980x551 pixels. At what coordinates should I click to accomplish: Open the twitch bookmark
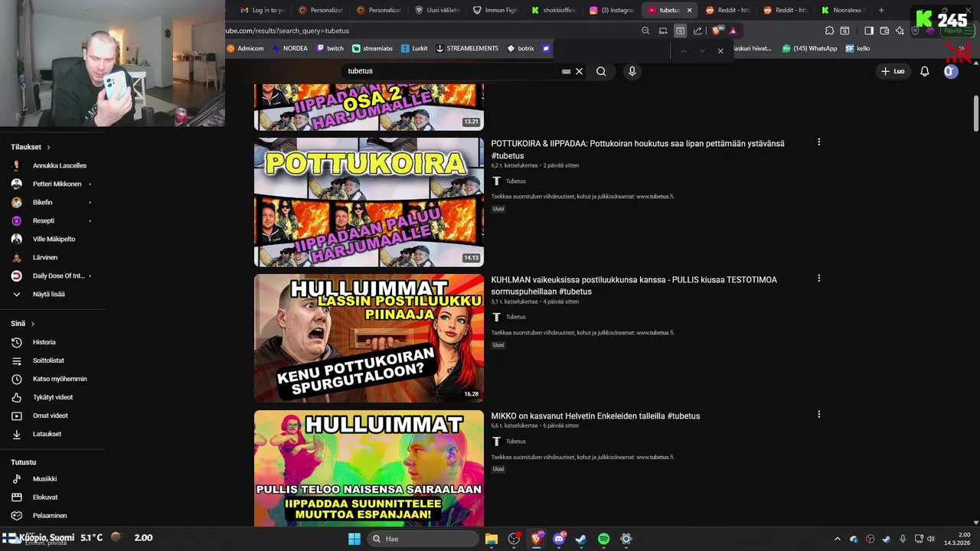pyautogui.click(x=330, y=48)
